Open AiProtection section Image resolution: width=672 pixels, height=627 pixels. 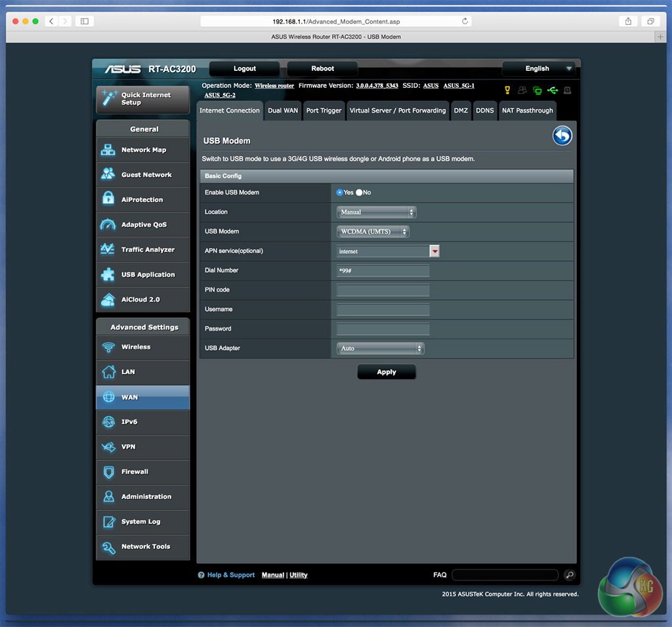[142, 199]
